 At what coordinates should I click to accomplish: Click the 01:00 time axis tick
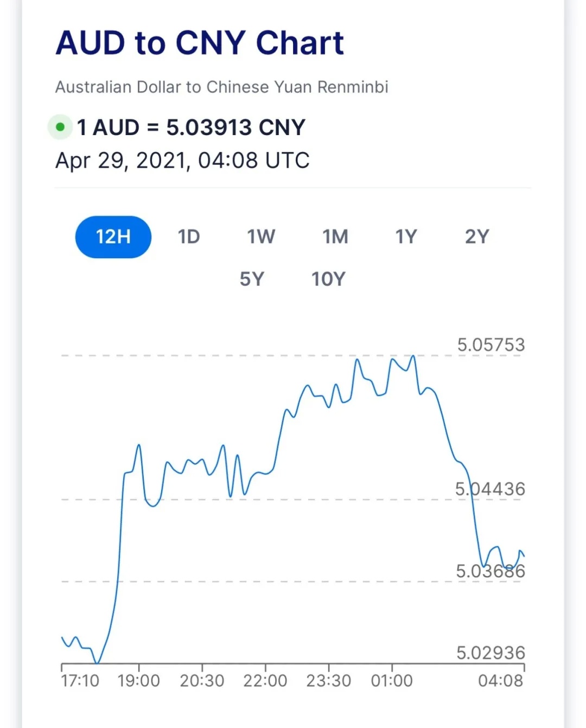pos(392,680)
